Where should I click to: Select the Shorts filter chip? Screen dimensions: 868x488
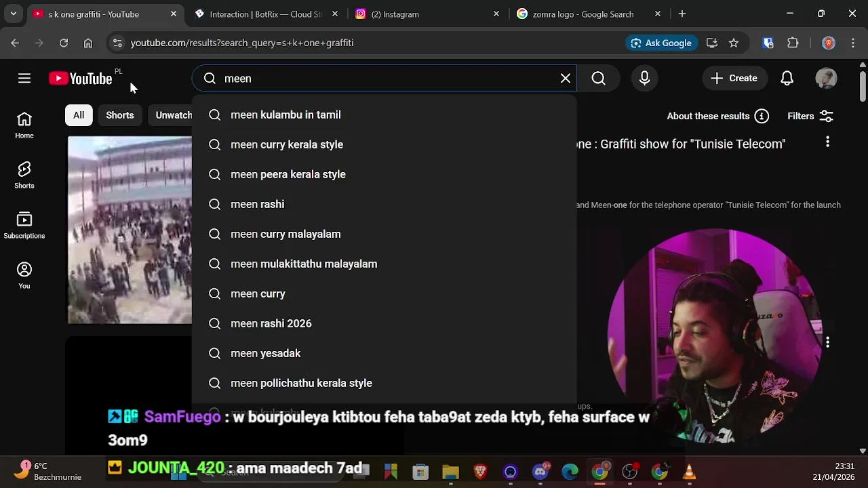point(120,115)
